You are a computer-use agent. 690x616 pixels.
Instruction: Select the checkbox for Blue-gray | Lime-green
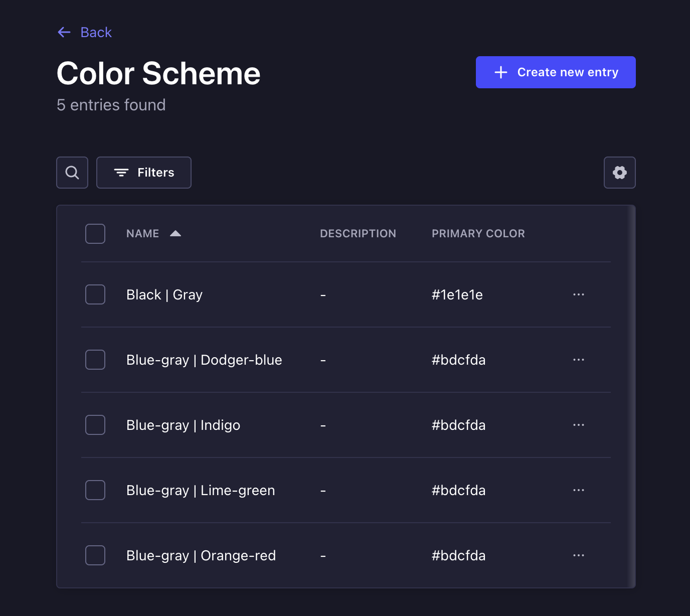pyautogui.click(x=95, y=490)
